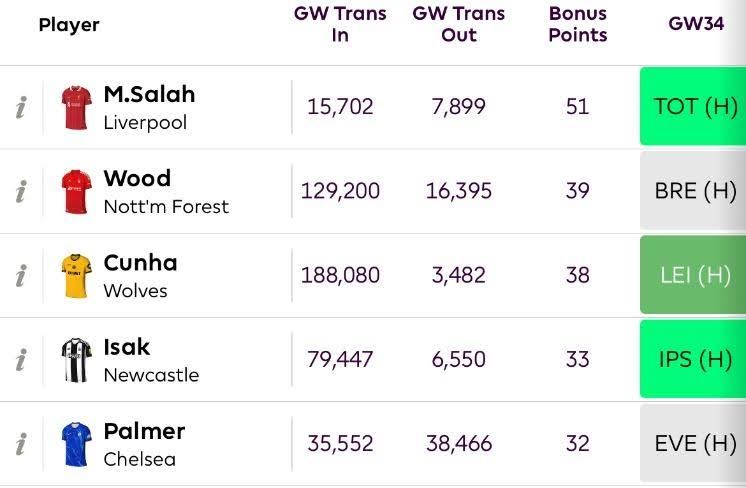Open info icon for Palmer
The height and width of the screenshot is (488, 746).
pyautogui.click(x=21, y=444)
